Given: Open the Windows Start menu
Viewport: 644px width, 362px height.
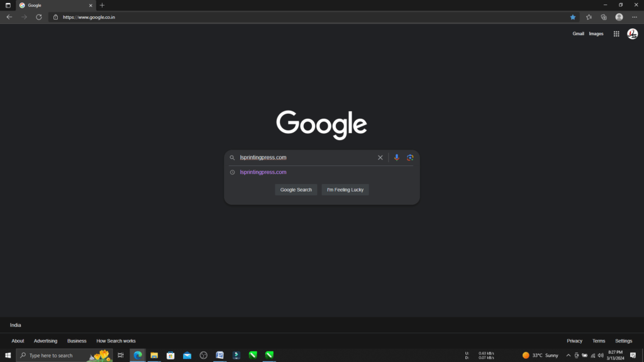Looking at the screenshot, I should pos(8,356).
